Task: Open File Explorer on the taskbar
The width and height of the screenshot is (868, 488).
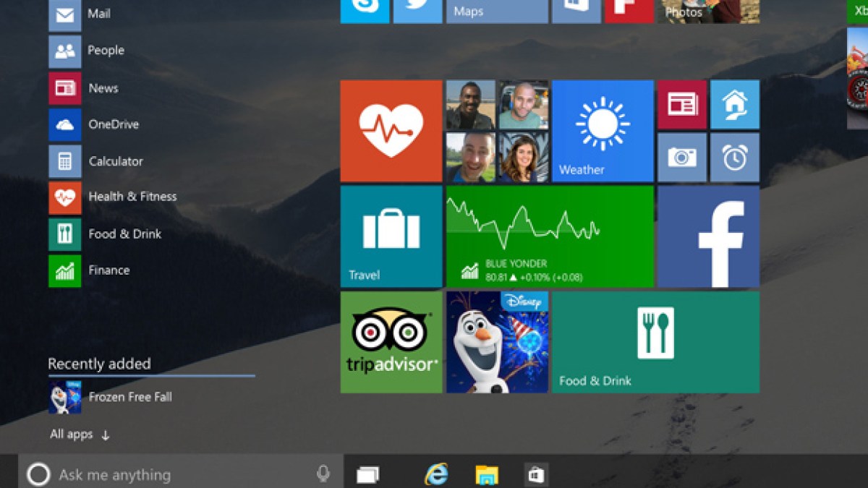Action: click(486, 475)
